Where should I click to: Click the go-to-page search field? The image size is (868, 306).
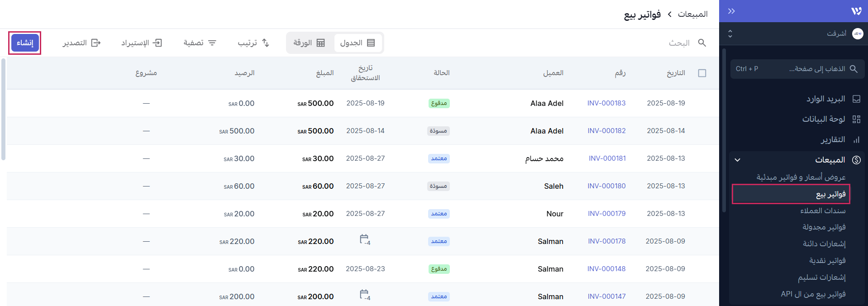coord(797,69)
